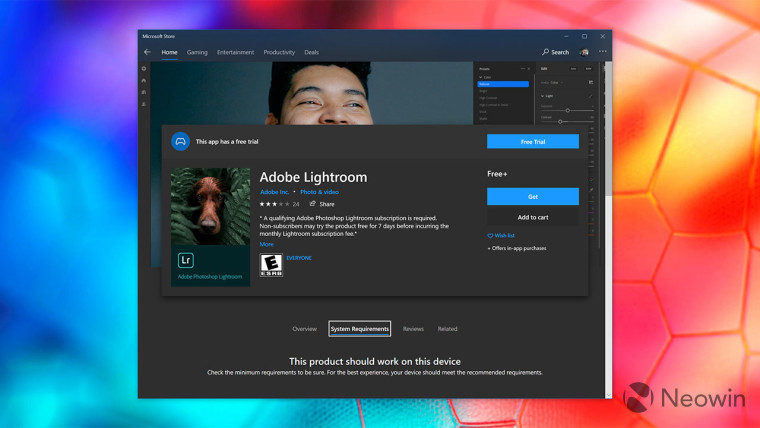Share the Adobe Lightroom app
The width and height of the screenshot is (760, 428).
tap(322, 204)
